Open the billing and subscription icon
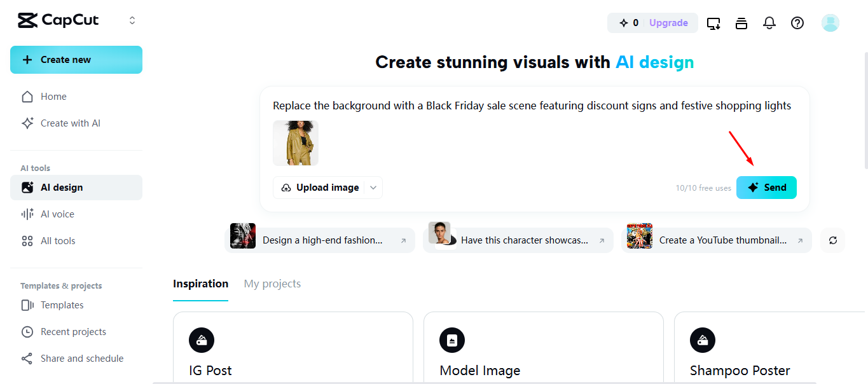Image resolution: width=868 pixels, height=384 pixels. pyautogui.click(x=741, y=22)
